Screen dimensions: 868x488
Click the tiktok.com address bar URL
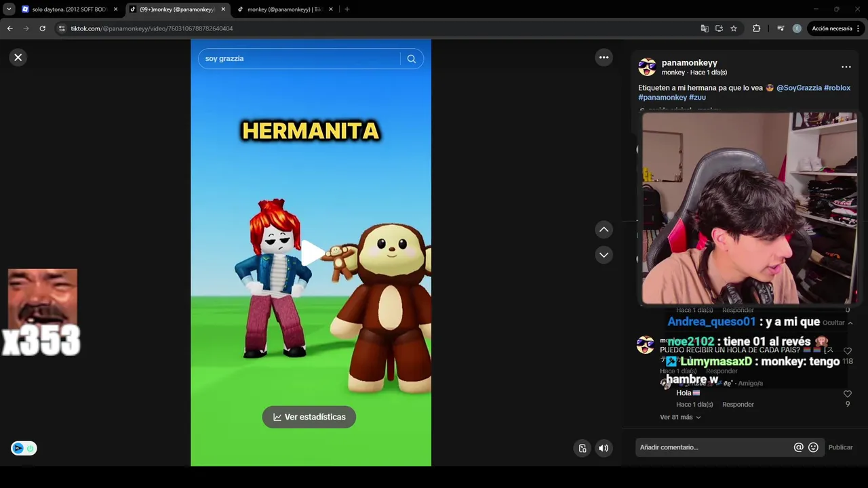coord(152,28)
